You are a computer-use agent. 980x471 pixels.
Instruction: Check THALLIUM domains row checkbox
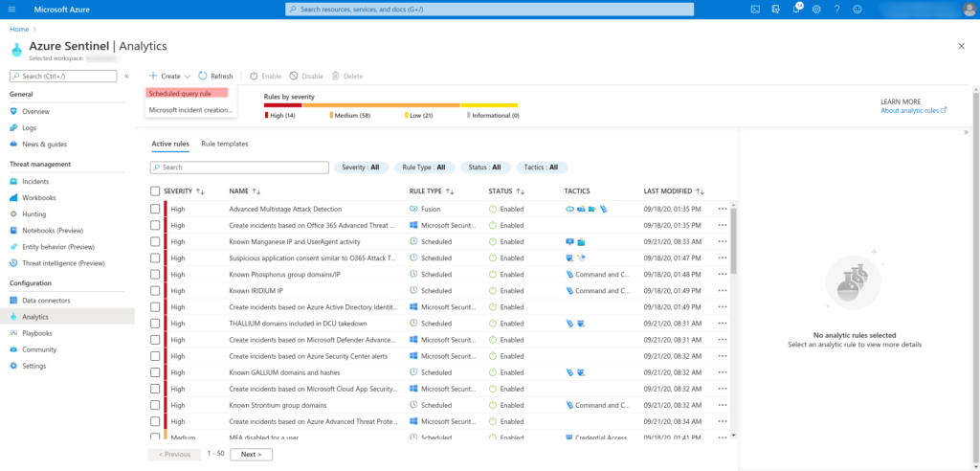(x=155, y=324)
